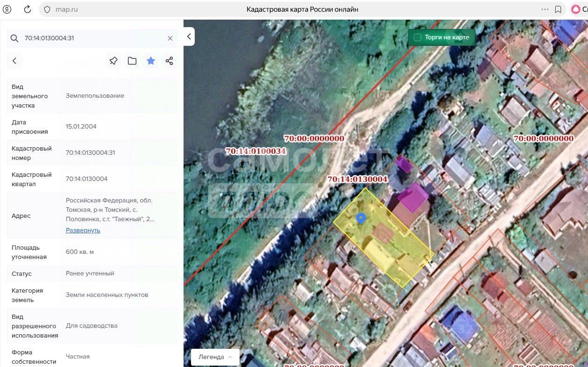The height and width of the screenshot is (367, 588).
Task: Clear search field with X icon
Action: pos(170,38)
